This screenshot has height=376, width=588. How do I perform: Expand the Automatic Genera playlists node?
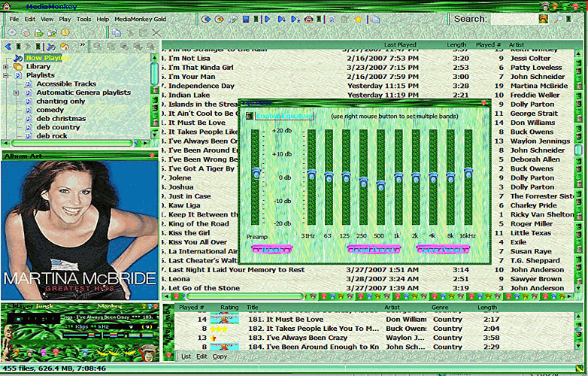click(17, 92)
